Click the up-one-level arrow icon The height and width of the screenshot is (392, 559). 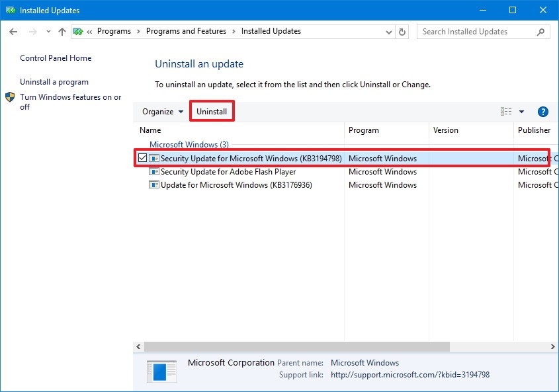(62, 31)
